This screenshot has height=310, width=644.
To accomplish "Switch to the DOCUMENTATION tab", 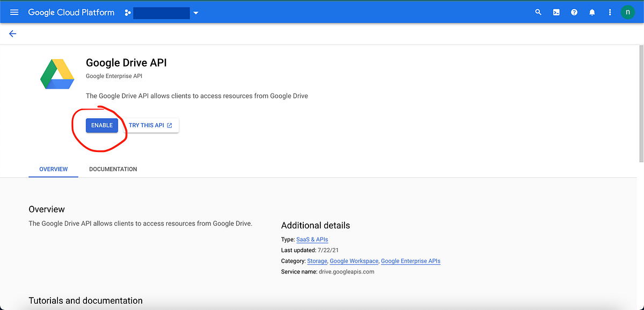I will [113, 169].
